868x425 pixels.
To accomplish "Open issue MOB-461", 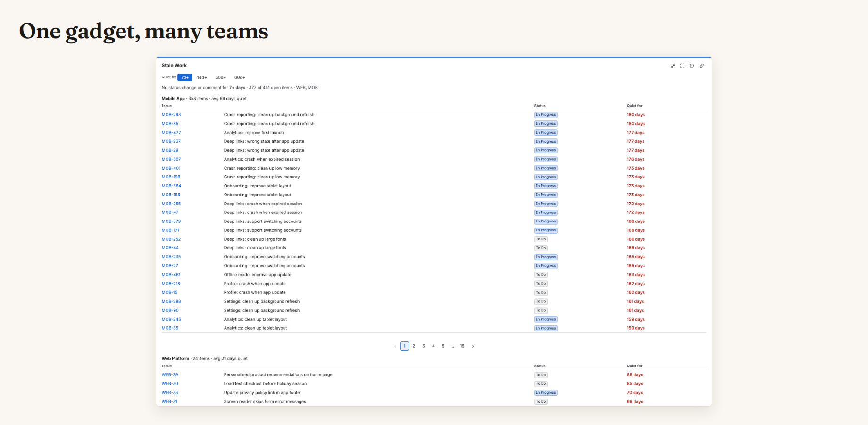I will pyautogui.click(x=171, y=275).
